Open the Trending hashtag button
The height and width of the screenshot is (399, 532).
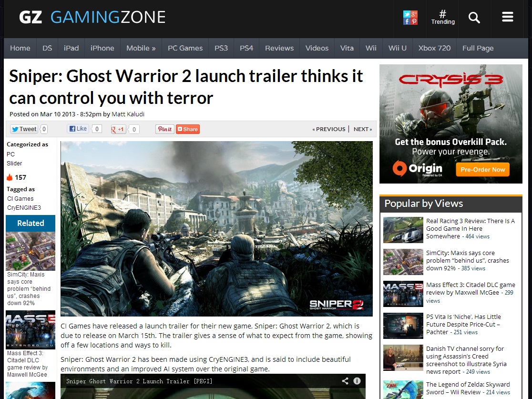tap(443, 18)
